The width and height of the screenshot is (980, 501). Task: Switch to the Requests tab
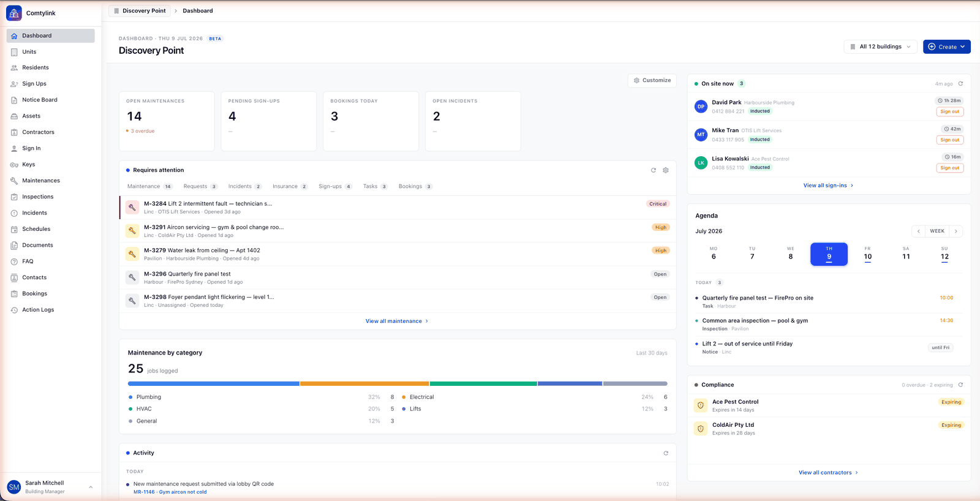click(x=200, y=186)
